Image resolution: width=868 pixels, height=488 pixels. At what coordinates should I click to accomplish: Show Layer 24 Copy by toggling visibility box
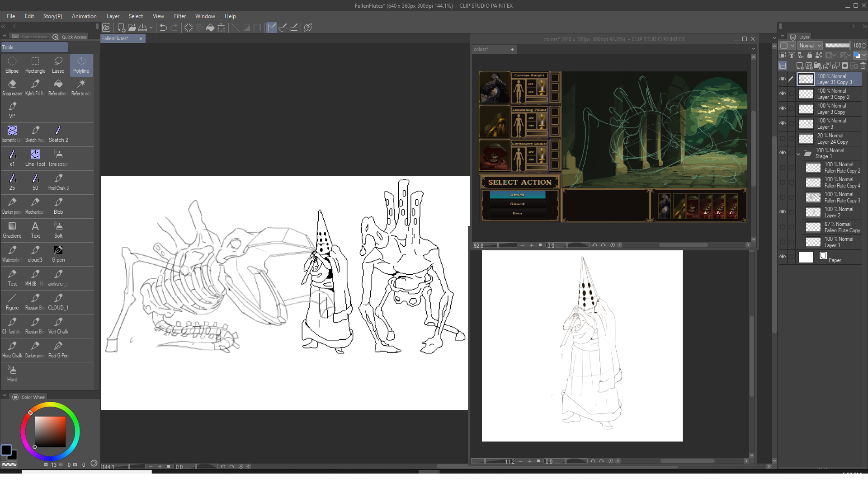(783, 138)
